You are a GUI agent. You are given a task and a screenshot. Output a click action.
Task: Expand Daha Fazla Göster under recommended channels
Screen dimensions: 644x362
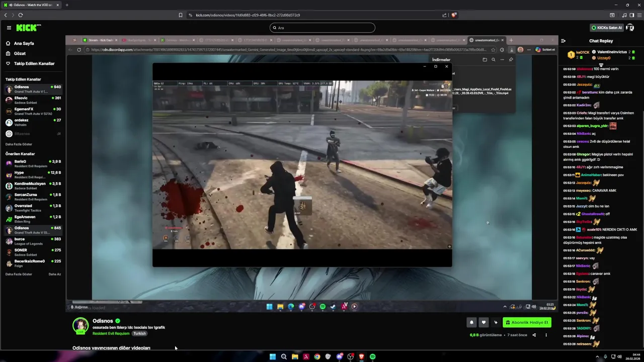[x=19, y=274]
